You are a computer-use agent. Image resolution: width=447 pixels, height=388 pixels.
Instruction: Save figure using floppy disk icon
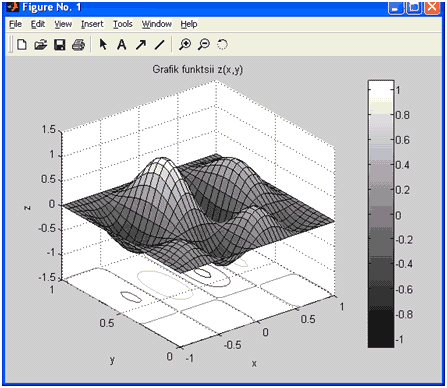click(x=60, y=44)
